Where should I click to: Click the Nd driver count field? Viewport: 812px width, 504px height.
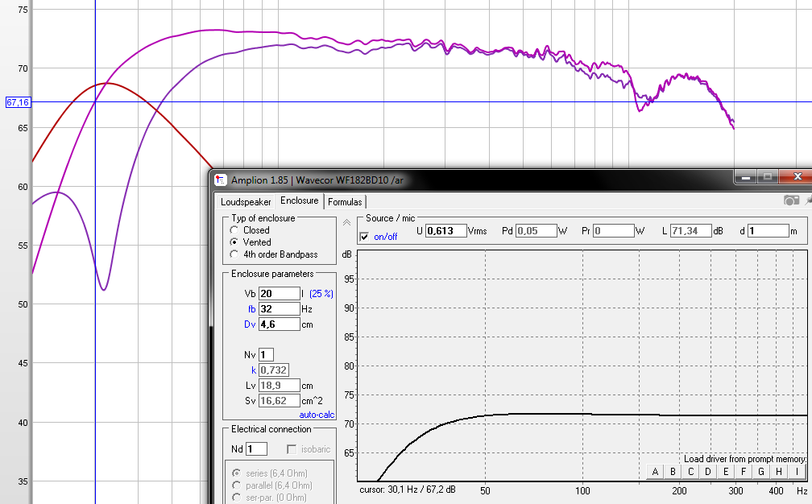pyautogui.click(x=256, y=448)
